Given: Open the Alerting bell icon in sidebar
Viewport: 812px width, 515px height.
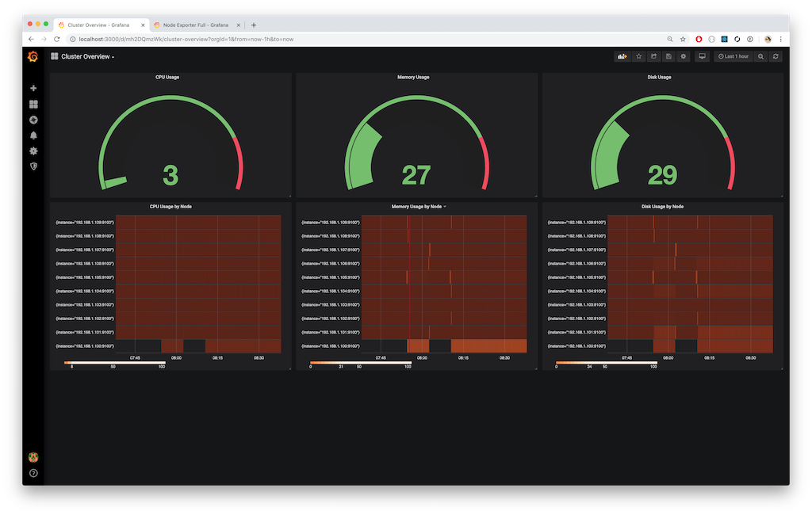Looking at the screenshot, I should 33,135.
